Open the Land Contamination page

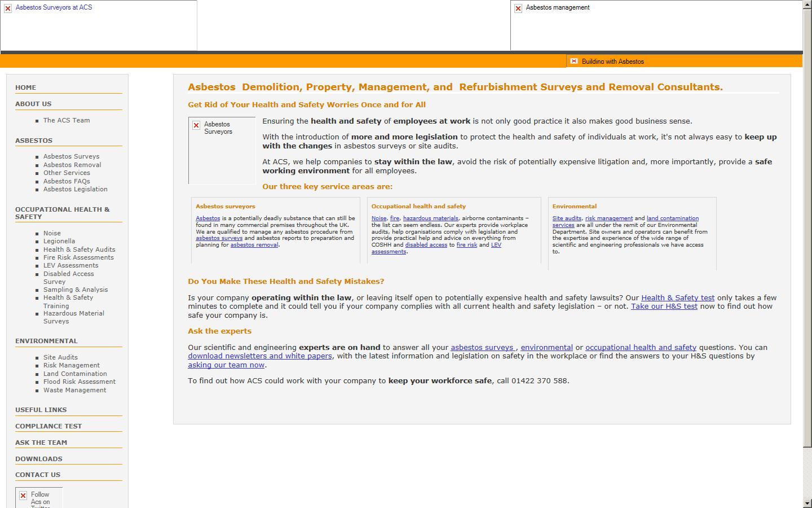[75, 373]
